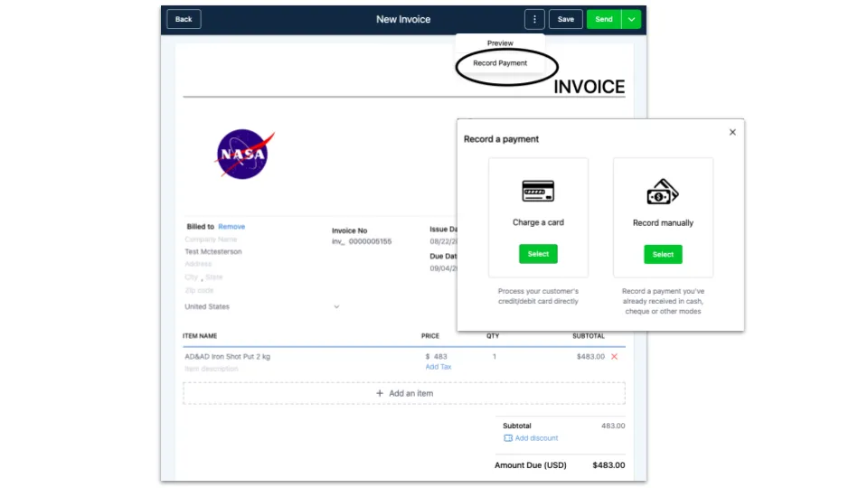Click the line subtotal $483.00

click(x=590, y=357)
